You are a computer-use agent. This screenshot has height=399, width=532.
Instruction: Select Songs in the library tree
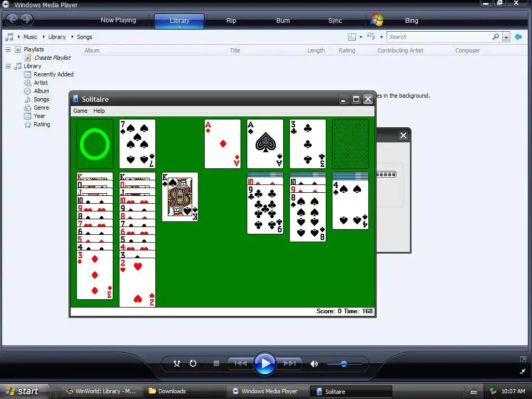(x=42, y=99)
